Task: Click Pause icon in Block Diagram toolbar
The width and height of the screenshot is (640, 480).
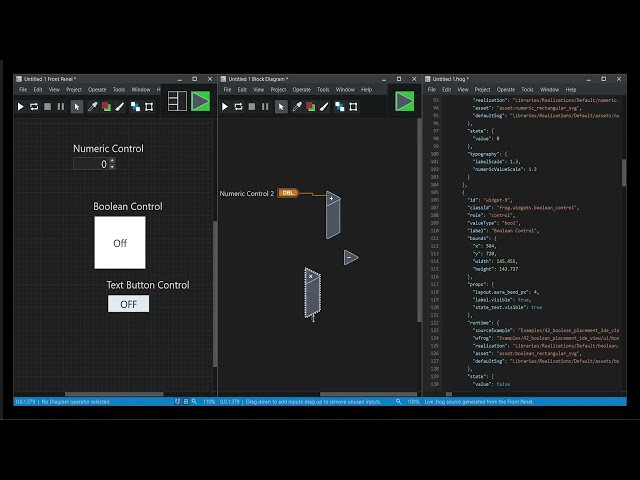Action: pos(265,107)
